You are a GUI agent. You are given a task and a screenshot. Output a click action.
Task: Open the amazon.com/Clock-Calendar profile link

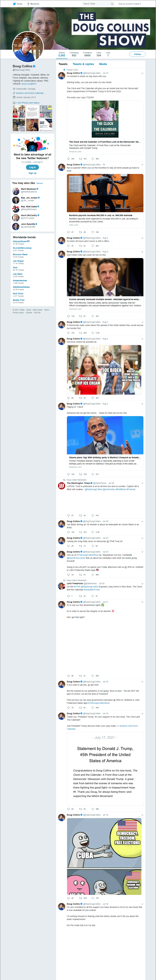point(31,93)
